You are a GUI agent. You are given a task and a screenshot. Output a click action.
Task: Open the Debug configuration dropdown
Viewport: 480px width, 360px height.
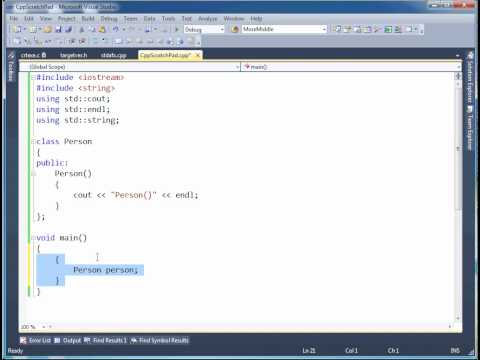(x=222, y=30)
